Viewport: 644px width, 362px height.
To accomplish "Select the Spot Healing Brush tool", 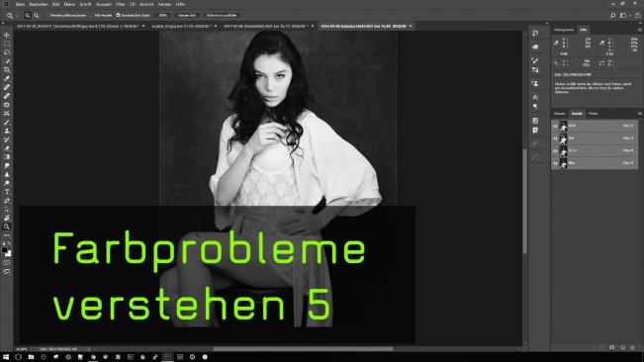I will pyautogui.click(x=7, y=87).
